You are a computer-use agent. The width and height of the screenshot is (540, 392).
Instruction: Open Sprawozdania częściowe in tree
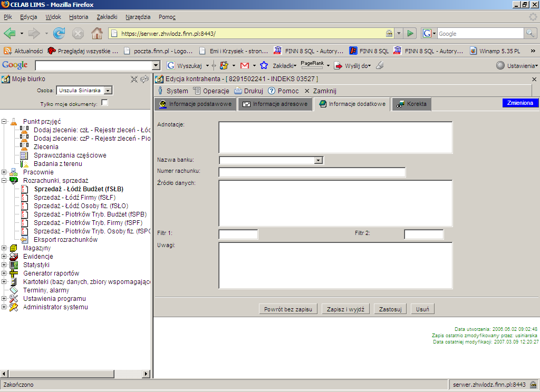[70, 155]
